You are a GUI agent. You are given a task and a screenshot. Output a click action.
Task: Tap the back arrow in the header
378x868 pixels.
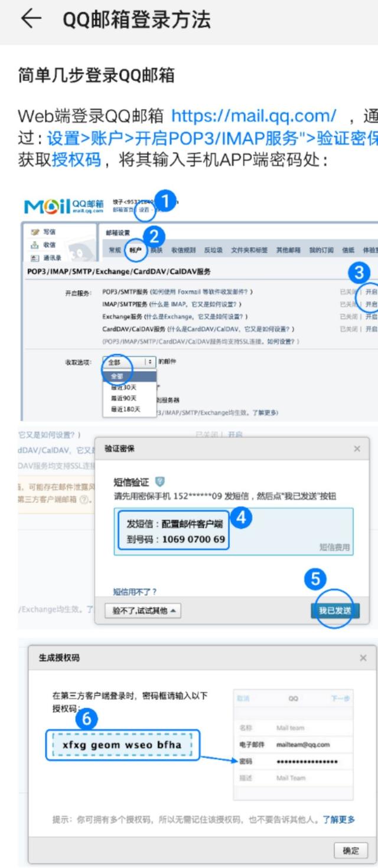(x=31, y=20)
